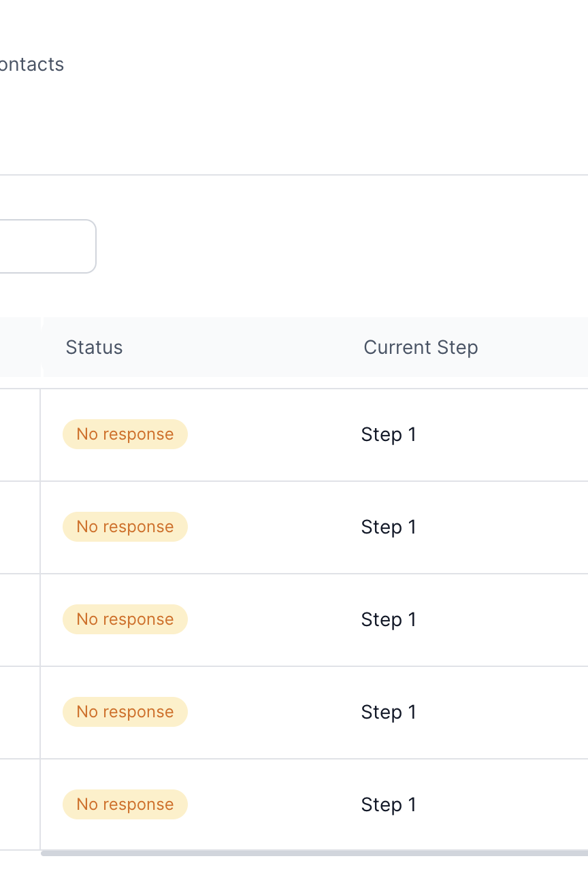Click Step 1 in the third row

pyautogui.click(x=389, y=619)
